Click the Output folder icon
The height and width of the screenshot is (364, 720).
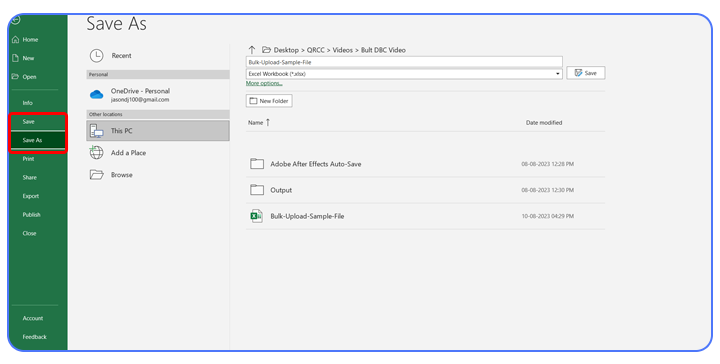pyautogui.click(x=257, y=190)
